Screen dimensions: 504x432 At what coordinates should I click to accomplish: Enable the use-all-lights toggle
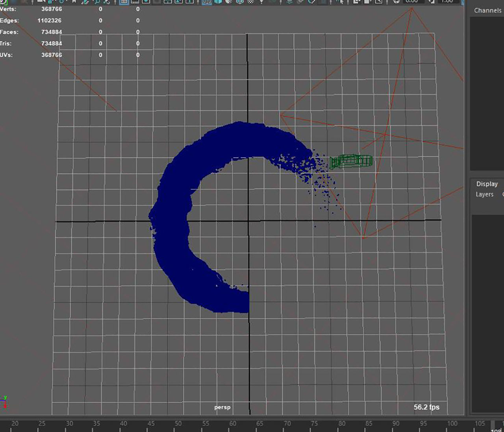click(x=261, y=2)
